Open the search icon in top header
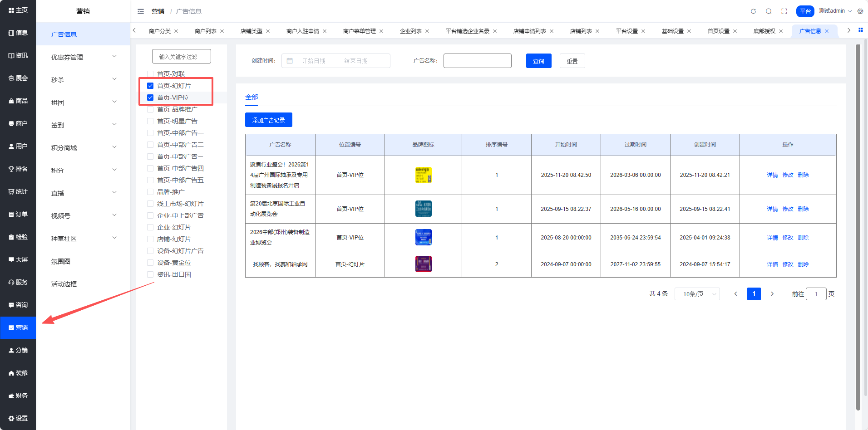Image resolution: width=868 pixels, height=430 pixels. pos(769,11)
